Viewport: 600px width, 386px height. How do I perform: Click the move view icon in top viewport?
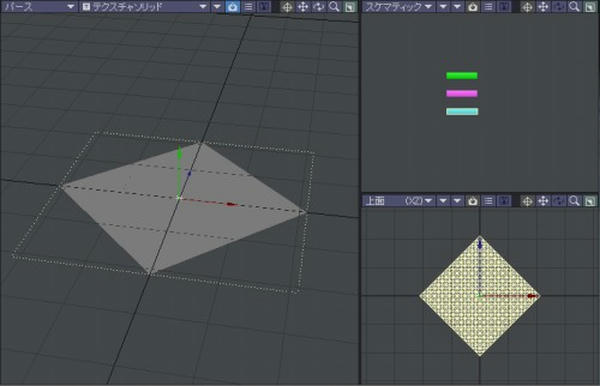point(543,200)
